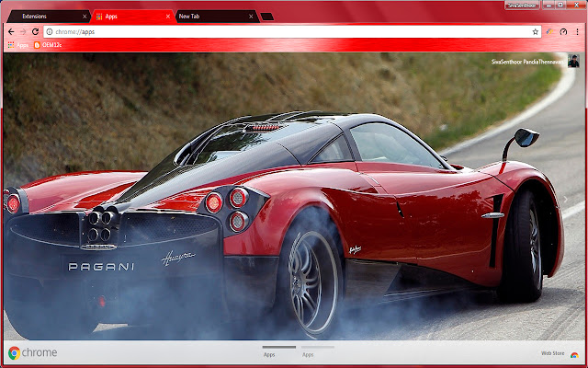Open the Chrome three-dot menu
This screenshot has width=588, height=368.
[577, 32]
